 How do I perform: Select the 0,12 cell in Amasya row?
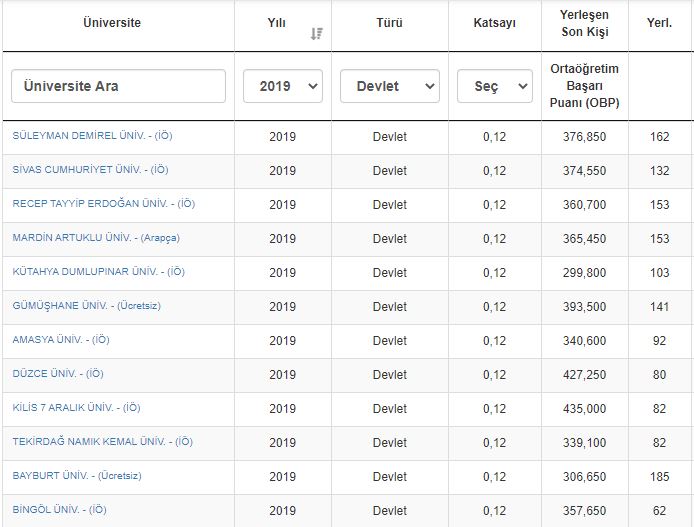(494, 341)
